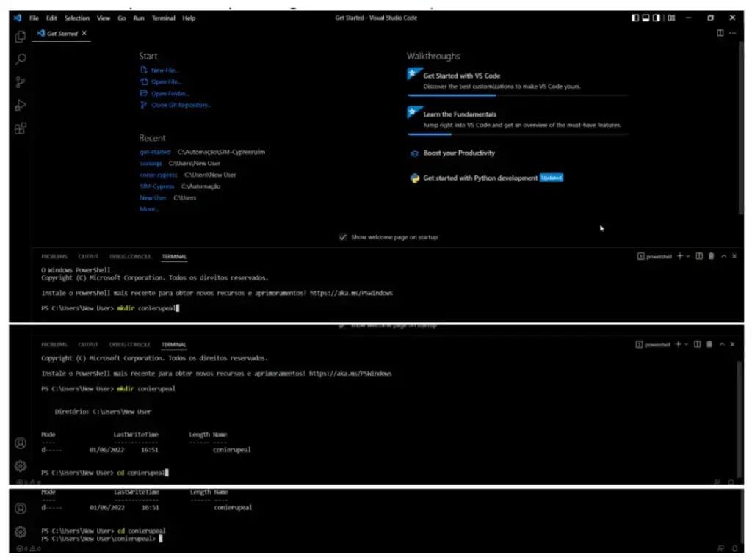
Task: Open the Explorer view in activity bar
Action: tap(21, 37)
